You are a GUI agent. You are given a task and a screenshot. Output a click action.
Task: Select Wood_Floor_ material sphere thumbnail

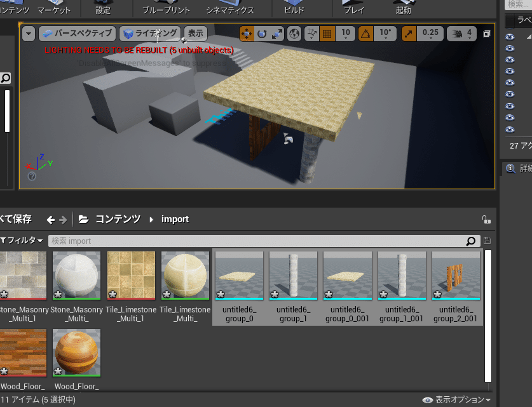[76, 352]
